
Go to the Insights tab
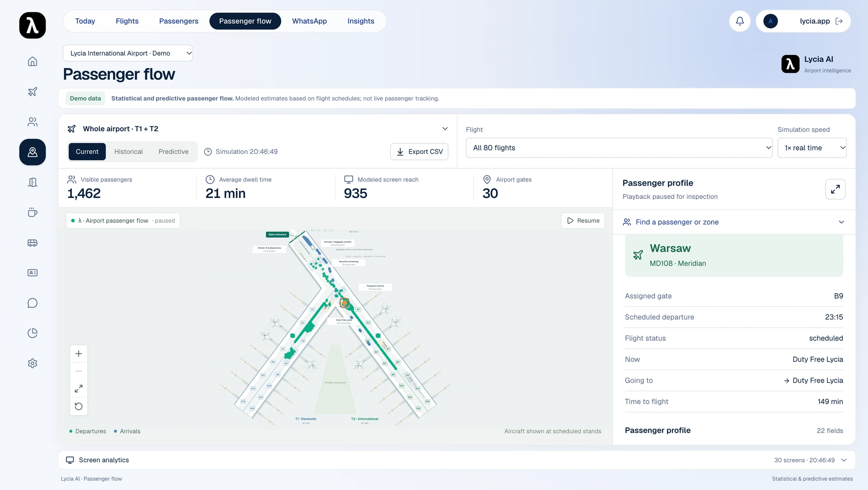coord(361,21)
